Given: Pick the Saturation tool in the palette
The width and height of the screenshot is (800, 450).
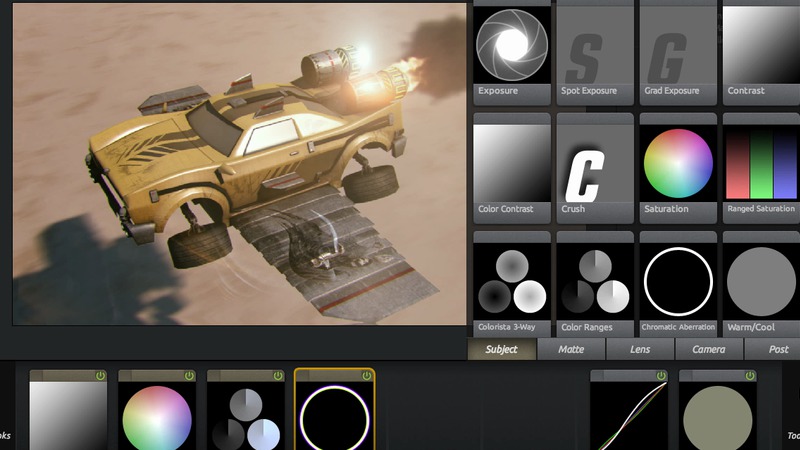Looking at the screenshot, I should 678,168.
